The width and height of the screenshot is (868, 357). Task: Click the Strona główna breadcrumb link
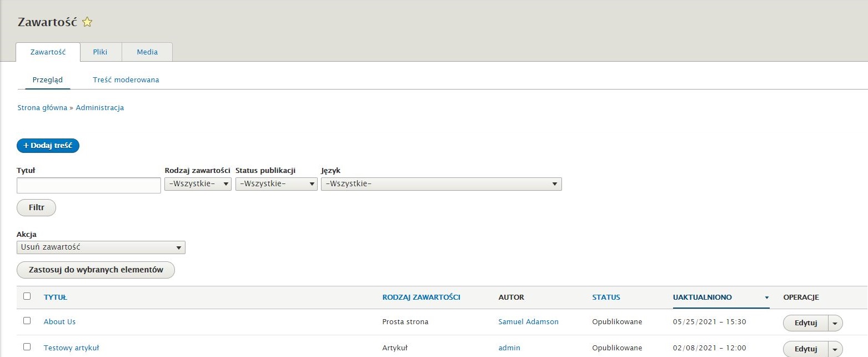(x=42, y=108)
